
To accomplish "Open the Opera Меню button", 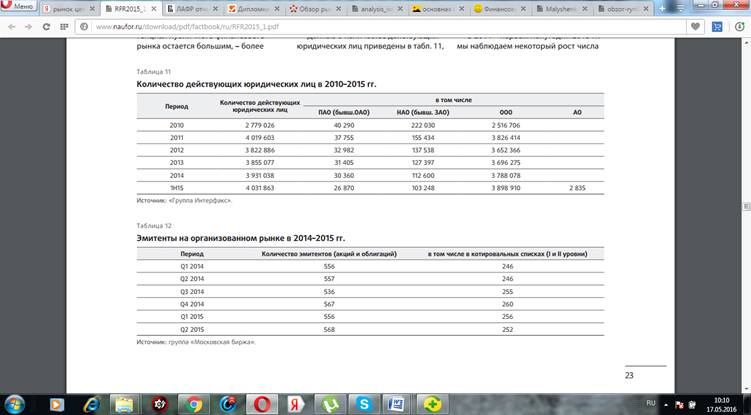I will 21,7.
